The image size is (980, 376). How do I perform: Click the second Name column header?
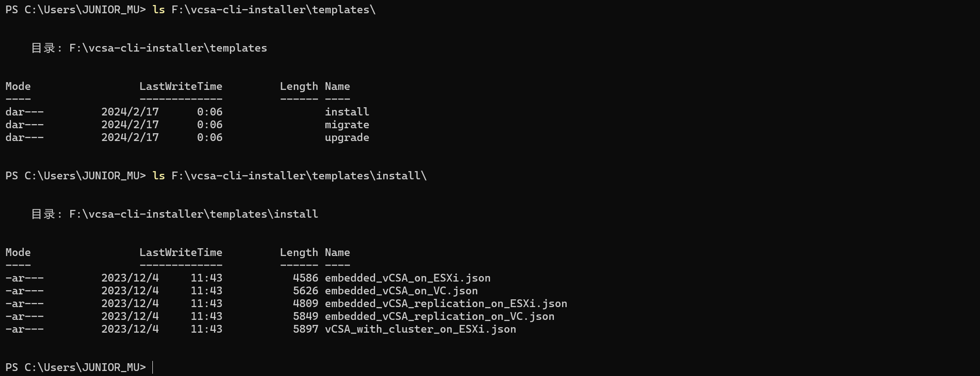click(337, 252)
